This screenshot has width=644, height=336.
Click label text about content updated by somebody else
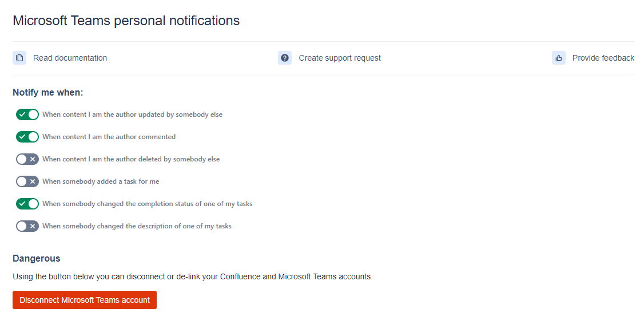tap(132, 114)
